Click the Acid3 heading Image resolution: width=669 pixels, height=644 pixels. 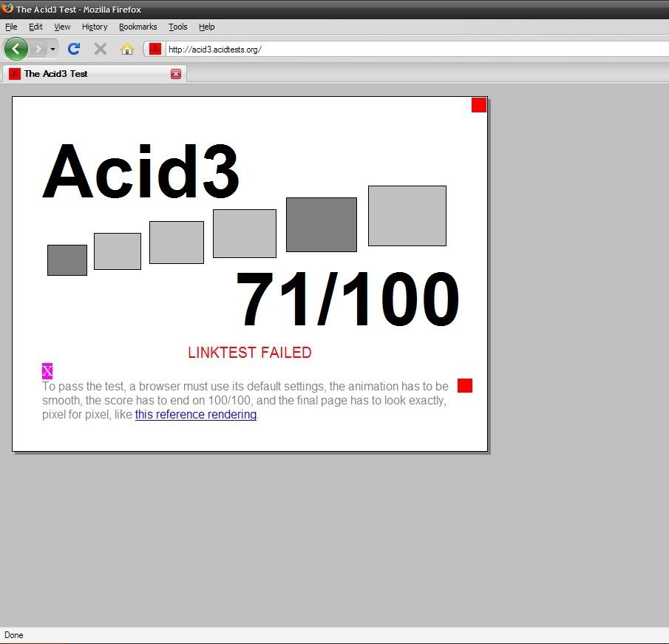point(140,172)
